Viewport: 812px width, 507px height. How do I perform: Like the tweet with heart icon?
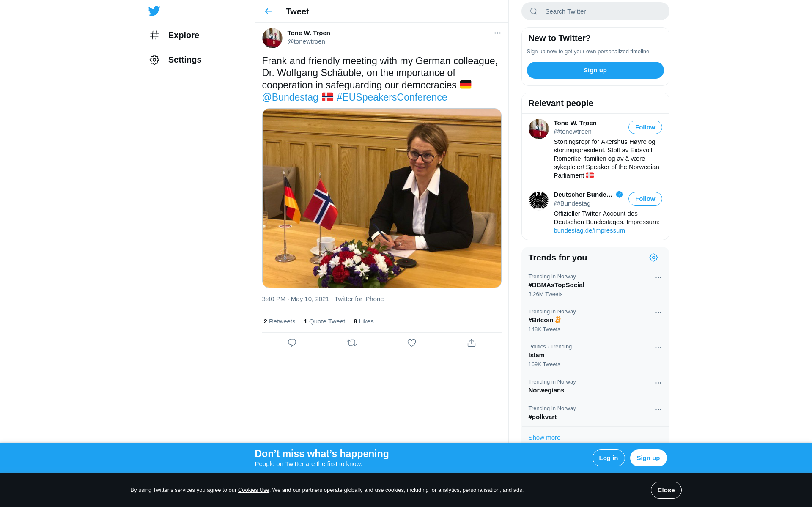(411, 343)
